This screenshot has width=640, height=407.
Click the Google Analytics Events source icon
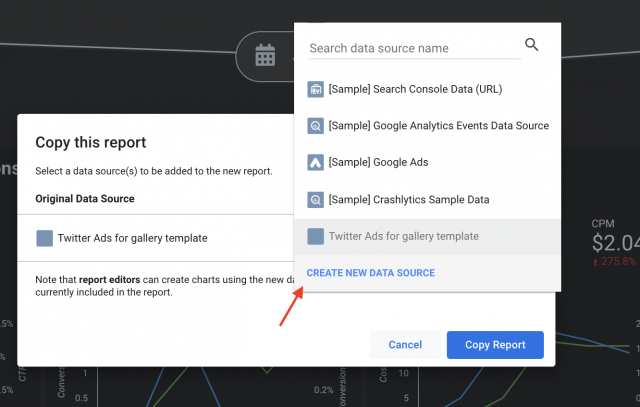coord(316,126)
